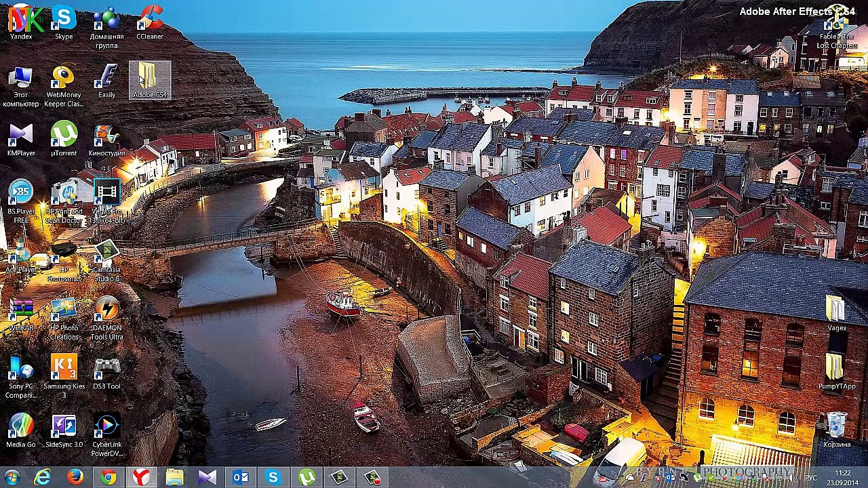Click the Windows Start button
Image resolution: width=868 pixels, height=488 pixels.
click(x=12, y=478)
